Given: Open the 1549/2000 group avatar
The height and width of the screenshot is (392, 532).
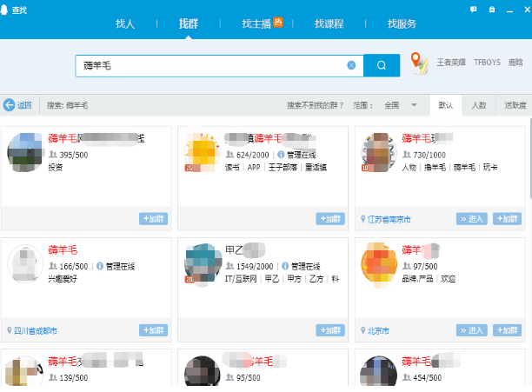Looking at the screenshot, I should pyautogui.click(x=203, y=263).
